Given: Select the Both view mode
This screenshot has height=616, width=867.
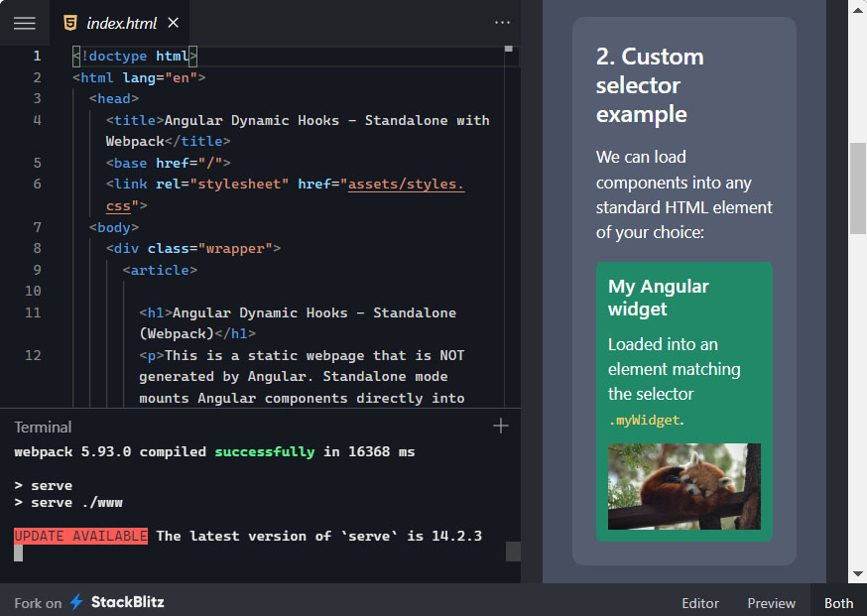Looking at the screenshot, I should click(838, 603).
